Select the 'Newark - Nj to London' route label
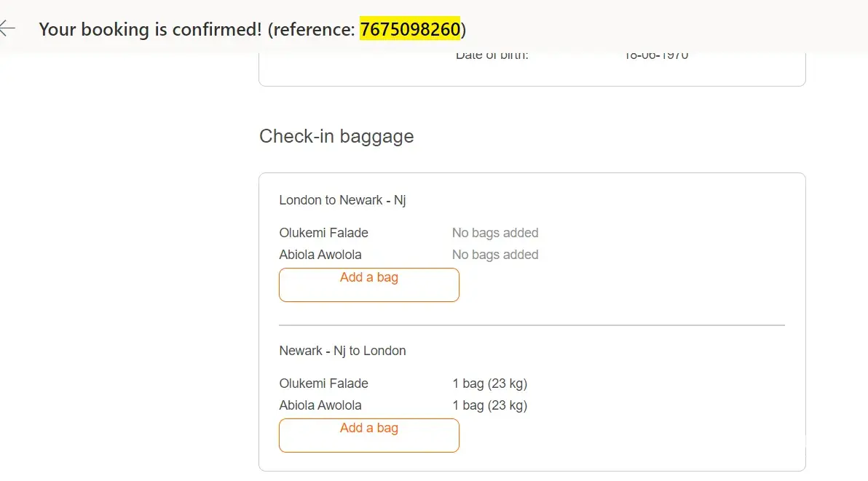This screenshot has height=481, width=868. click(x=342, y=351)
